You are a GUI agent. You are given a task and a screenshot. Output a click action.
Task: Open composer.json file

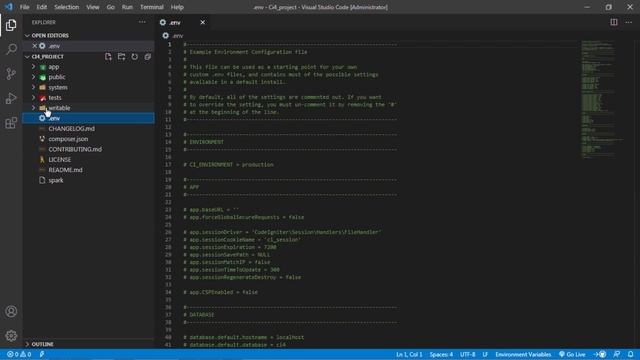(x=89, y=139)
